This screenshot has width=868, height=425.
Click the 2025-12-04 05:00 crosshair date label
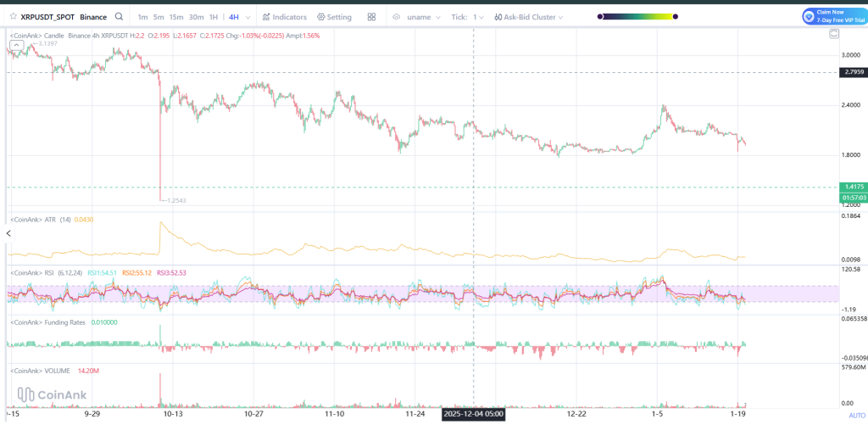click(473, 414)
